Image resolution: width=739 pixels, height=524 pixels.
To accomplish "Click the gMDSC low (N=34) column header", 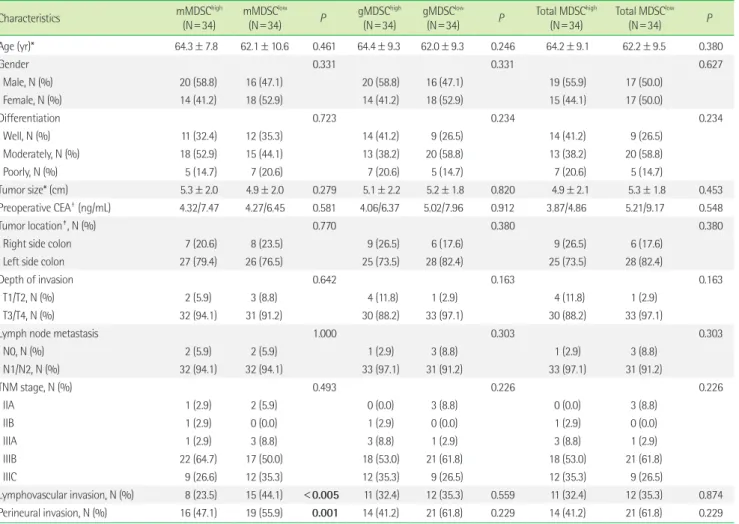I will (x=443, y=18).
